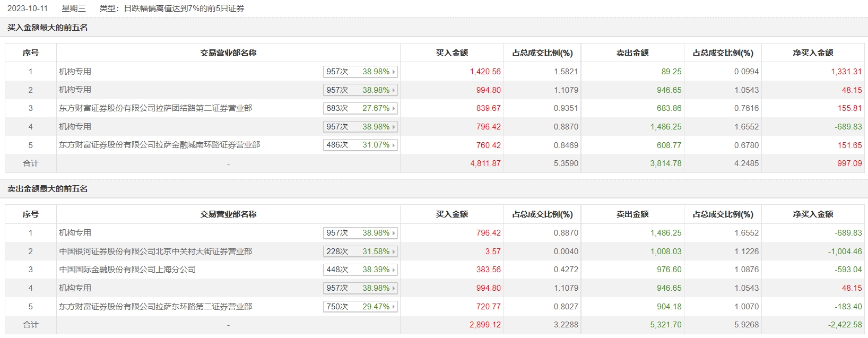Select the -2,422.58 total net amount
Viewport: 868px width, 338px height.
point(845,325)
